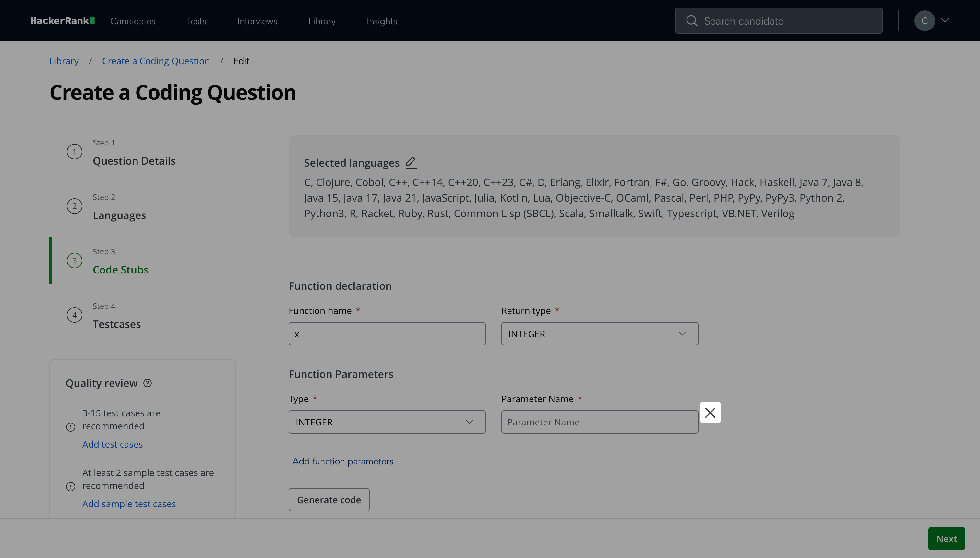Click Add function parameters link
The image size is (980, 558).
pos(342,461)
